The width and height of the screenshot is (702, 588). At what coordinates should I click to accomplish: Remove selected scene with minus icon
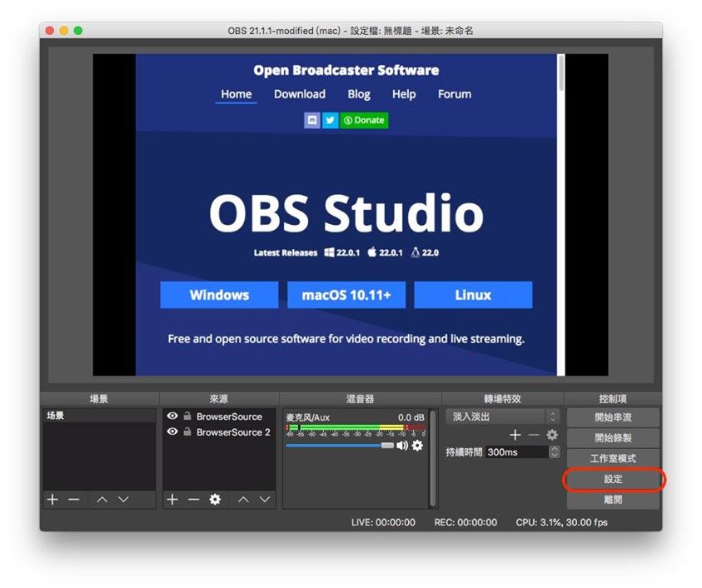pyautogui.click(x=74, y=500)
